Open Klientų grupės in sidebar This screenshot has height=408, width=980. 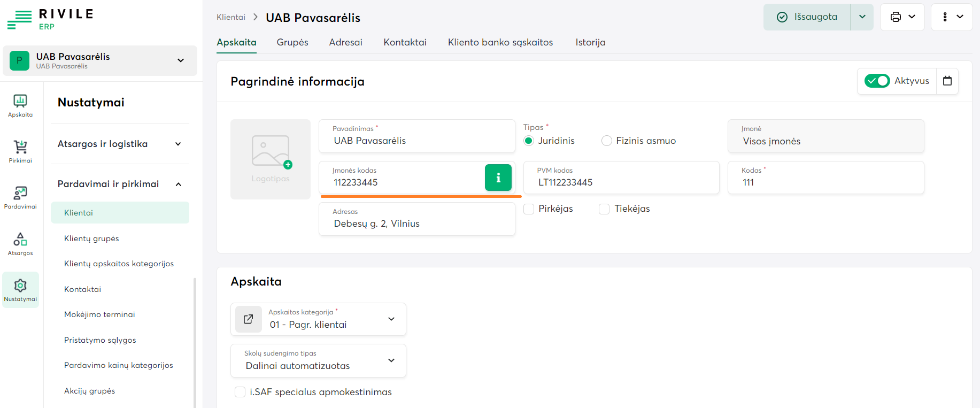point(91,238)
